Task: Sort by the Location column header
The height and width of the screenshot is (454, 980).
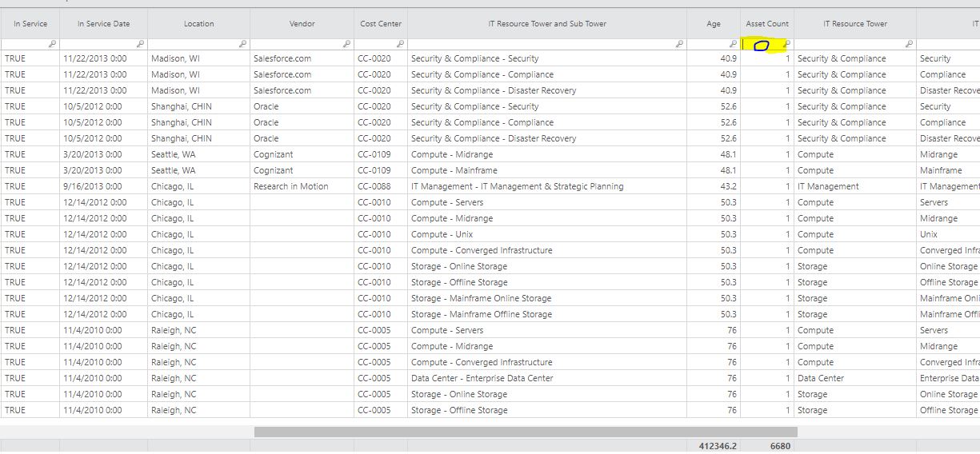Action: coord(198,24)
